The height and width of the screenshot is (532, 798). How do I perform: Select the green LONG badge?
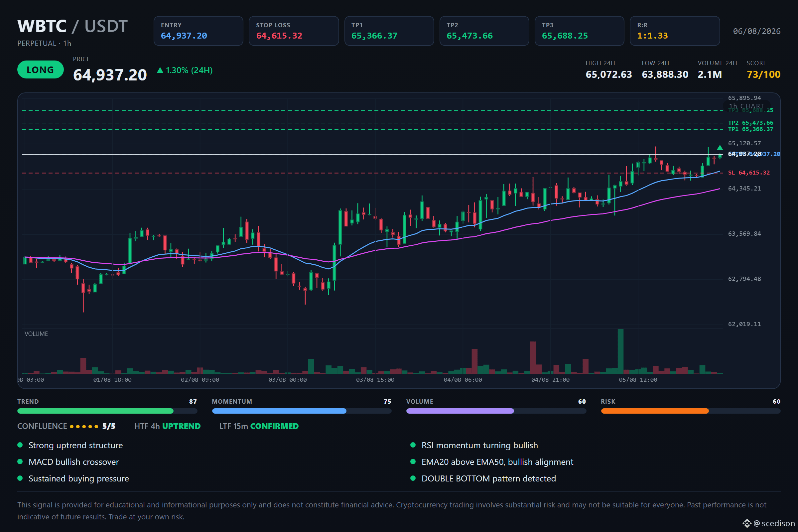(x=40, y=69)
